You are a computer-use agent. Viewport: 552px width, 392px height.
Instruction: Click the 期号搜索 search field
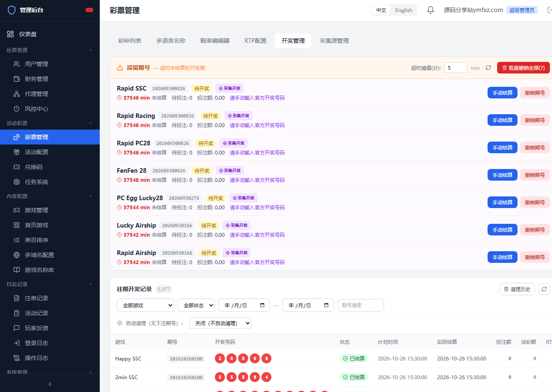pyautogui.click(x=361, y=305)
